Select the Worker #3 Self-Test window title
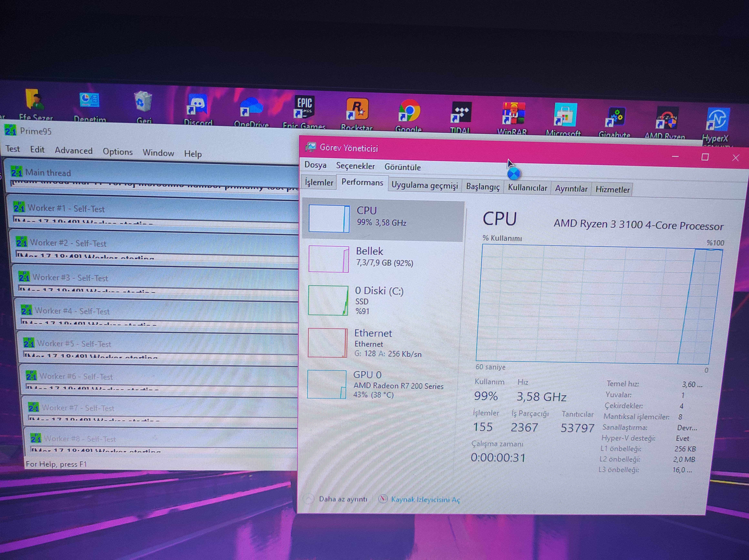 pyautogui.click(x=70, y=278)
